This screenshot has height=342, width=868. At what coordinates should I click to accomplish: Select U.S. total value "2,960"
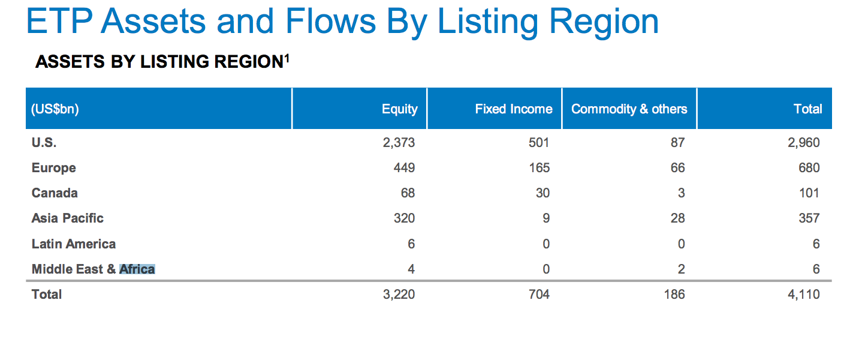(x=804, y=143)
